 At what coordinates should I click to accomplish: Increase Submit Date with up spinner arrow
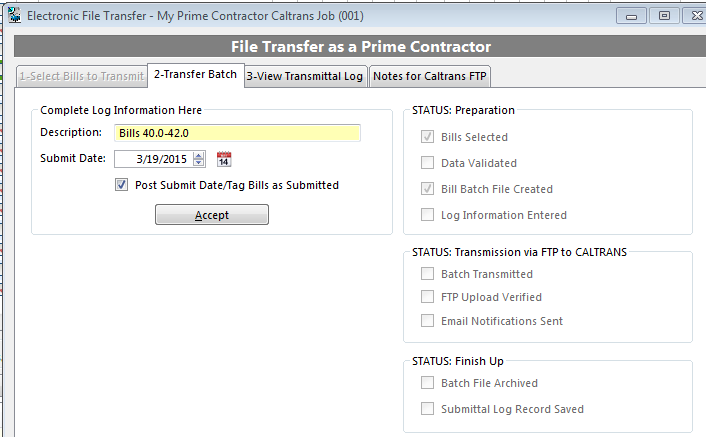coord(199,155)
